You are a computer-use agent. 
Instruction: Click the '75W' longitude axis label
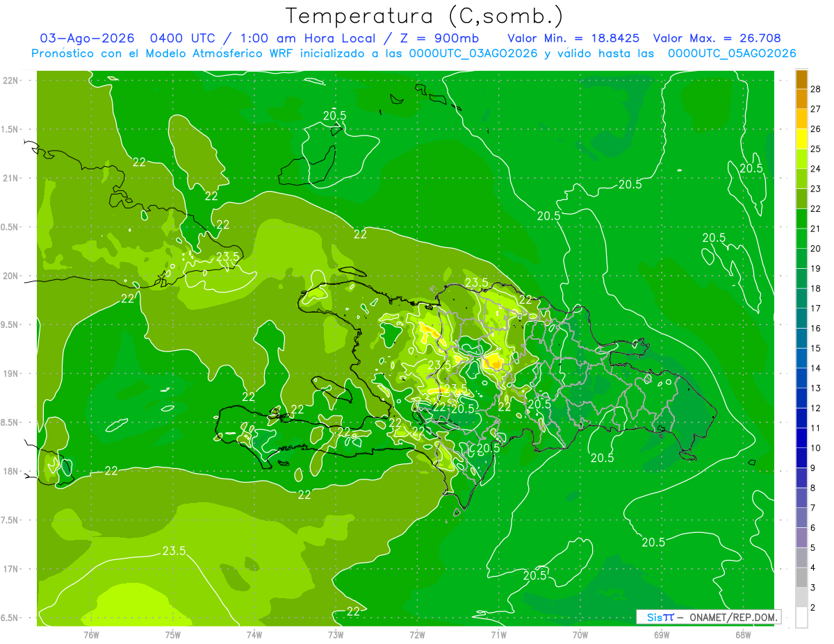tap(173, 634)
